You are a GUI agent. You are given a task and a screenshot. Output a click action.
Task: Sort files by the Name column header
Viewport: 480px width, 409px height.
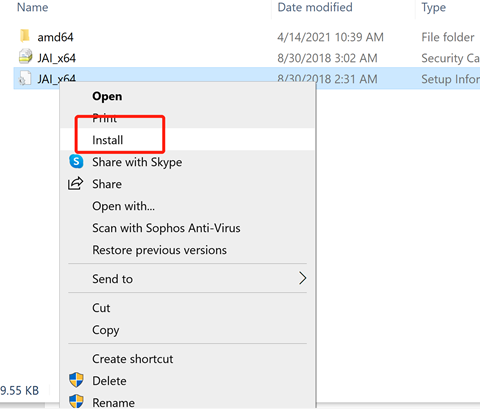pos(33,7)
